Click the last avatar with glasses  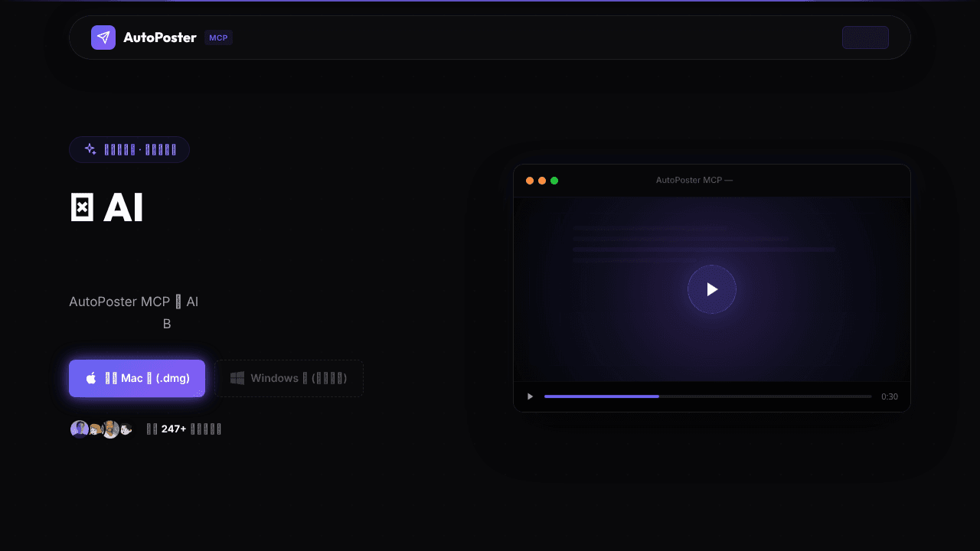(x=126, y=429)
